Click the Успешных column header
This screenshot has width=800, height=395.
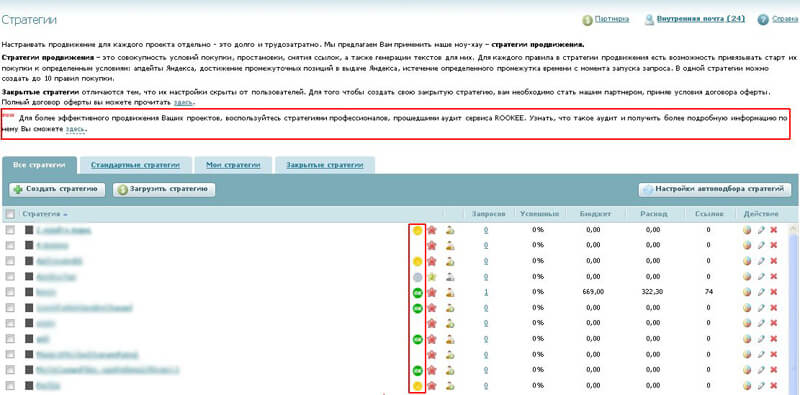[539, 214]
